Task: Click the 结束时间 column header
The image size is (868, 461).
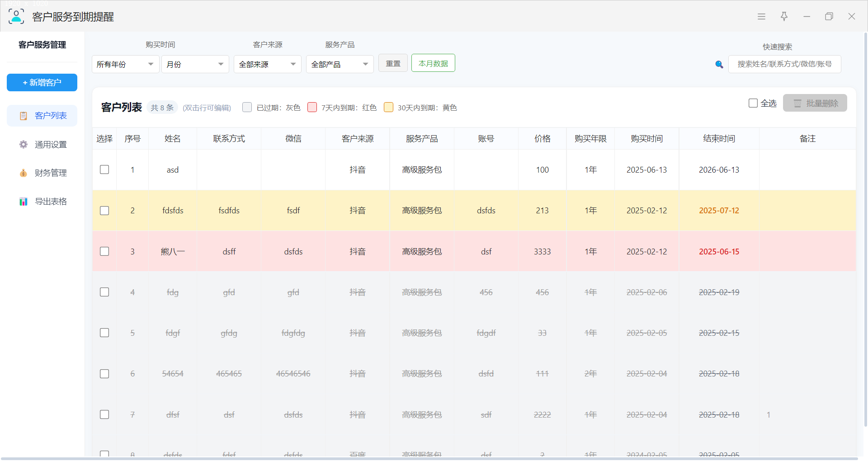Action: pos(719,139)
